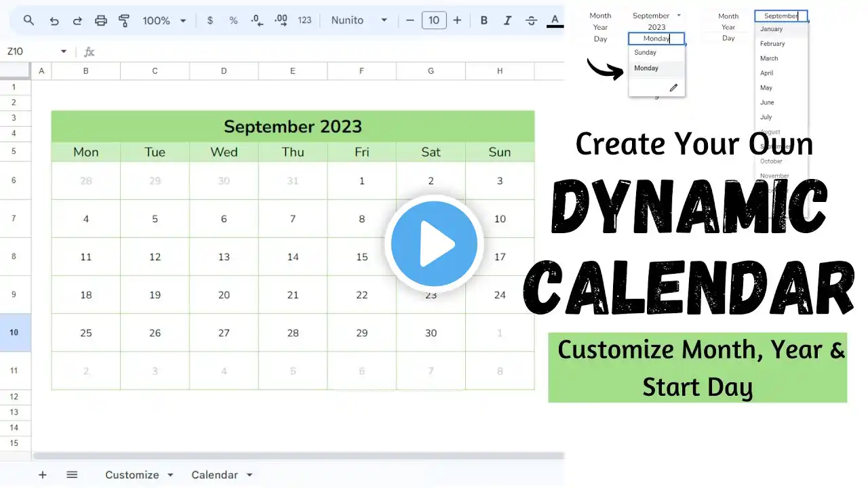Click the 2023 year cell
Image resolution: width=868 pixels, height=488 pixels.
[656, 27]
